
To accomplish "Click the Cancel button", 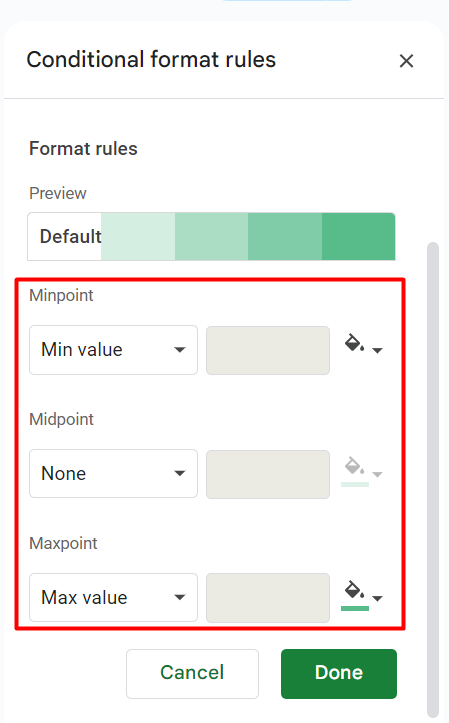I will (192, 674).
